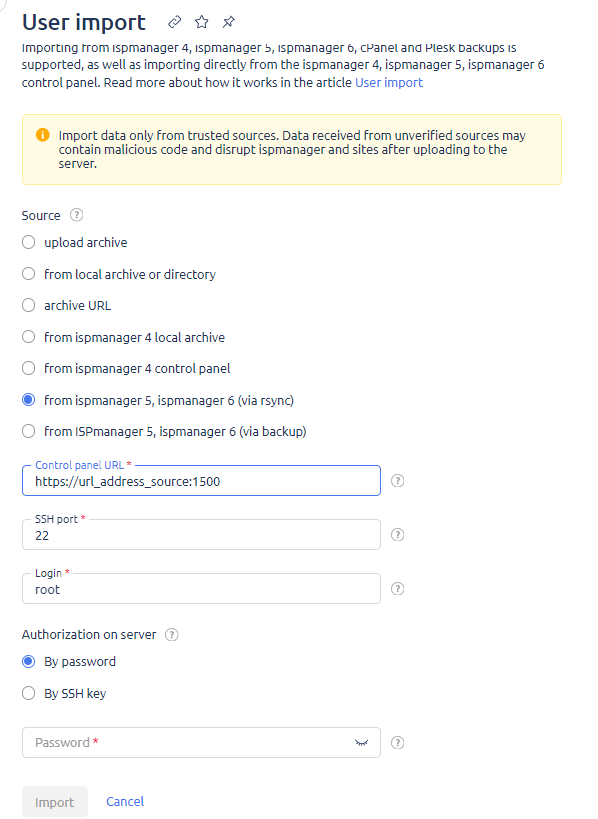Click into the Password field
The width and height of the screenshot is (598, 819).
(x=201, y=743)
